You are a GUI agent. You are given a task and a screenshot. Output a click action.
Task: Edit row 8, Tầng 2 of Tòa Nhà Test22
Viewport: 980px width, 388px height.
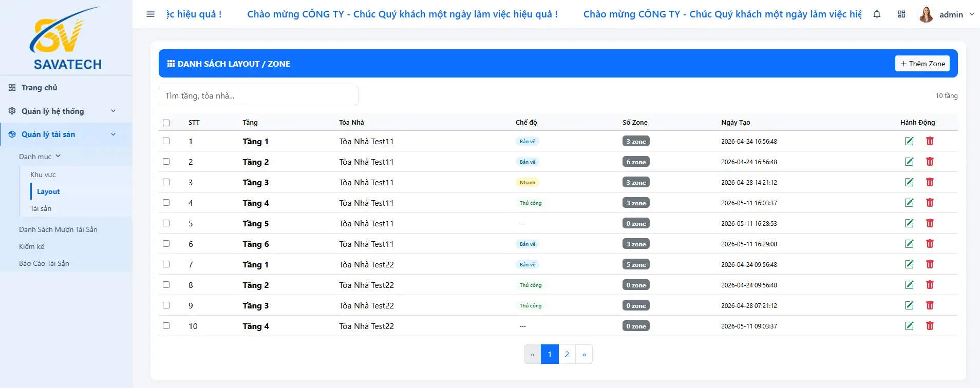(x=909, y=285)
